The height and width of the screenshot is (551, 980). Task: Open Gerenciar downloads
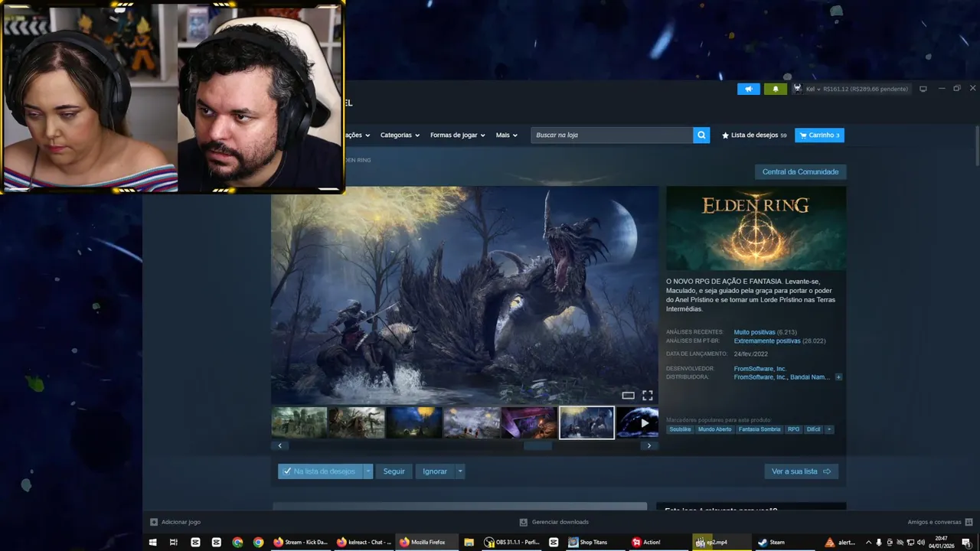click(x=554, y=522)
